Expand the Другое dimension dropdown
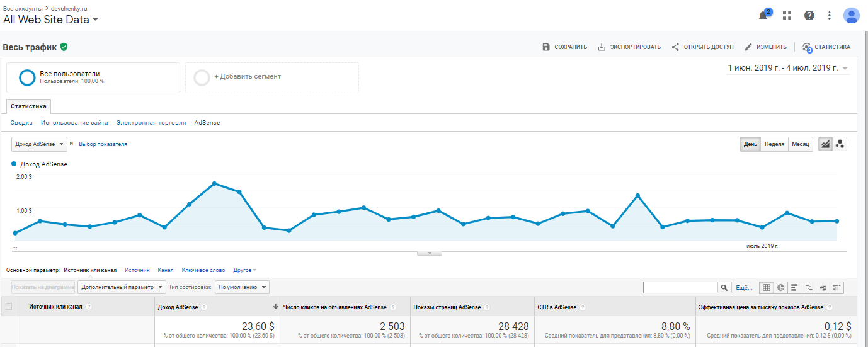The height and width of the screenshot is (347, 868). [244, 270]
